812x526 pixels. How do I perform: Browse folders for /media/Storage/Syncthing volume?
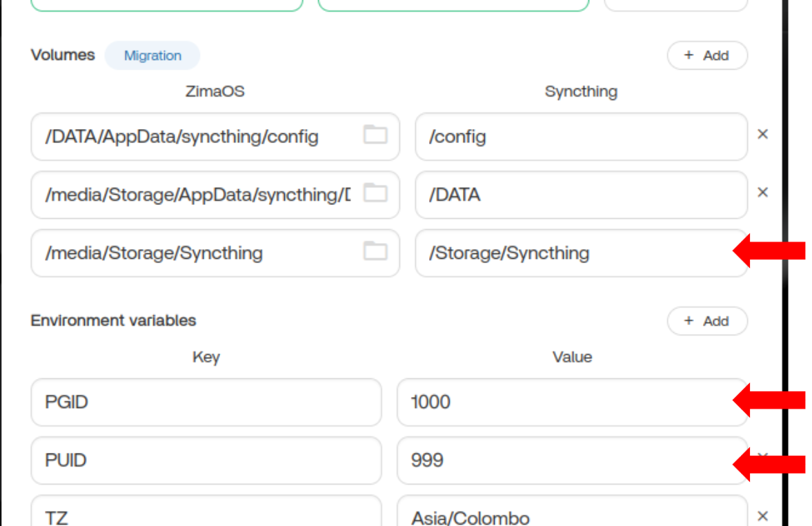click(x=375, y=251)
